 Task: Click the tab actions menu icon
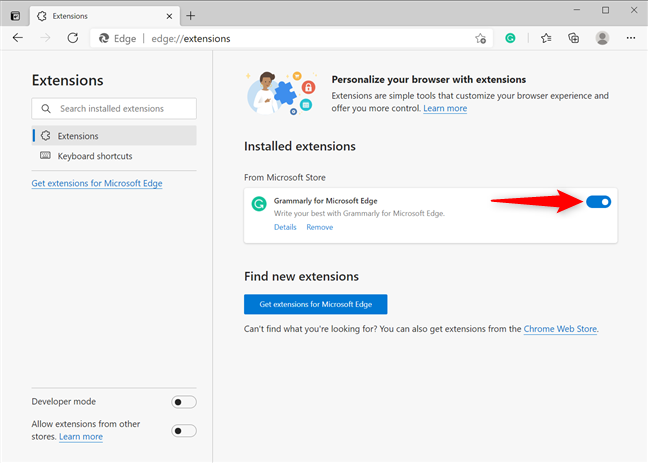(15, 16)
